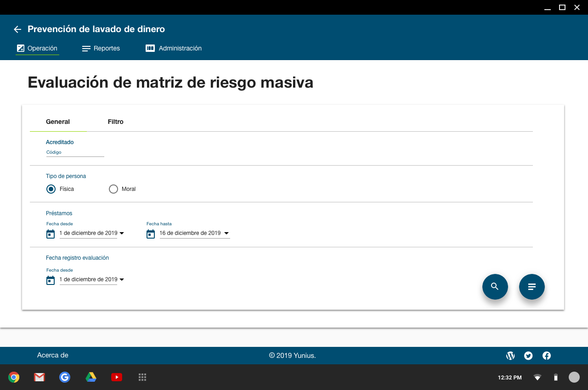Open calendar icon for Préstamos Fecha desde
The height and width of the screenshot is (390, 588).
[51, 234]
